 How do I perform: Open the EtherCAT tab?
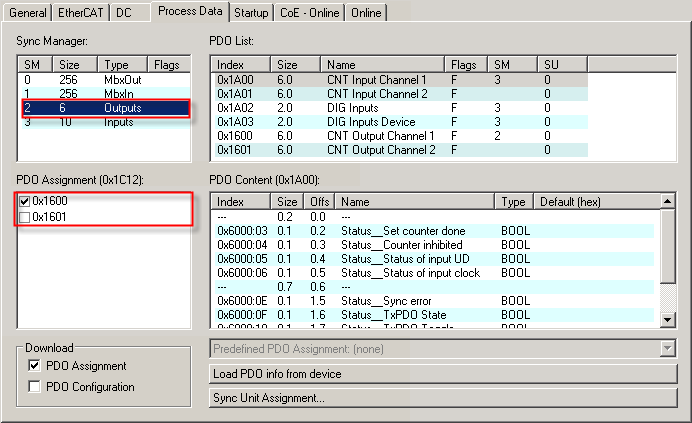tap(81, 13)
